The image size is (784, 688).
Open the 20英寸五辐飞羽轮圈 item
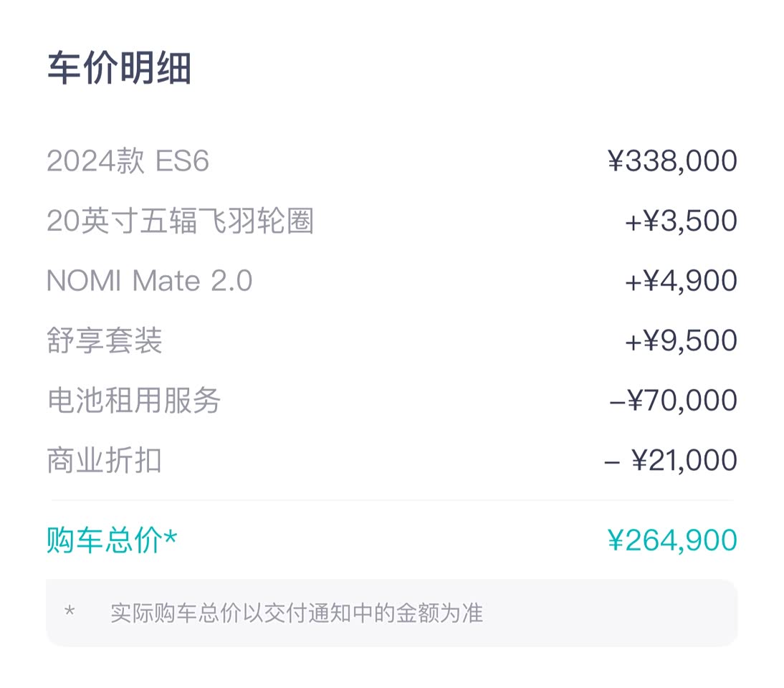click(180, 221)
